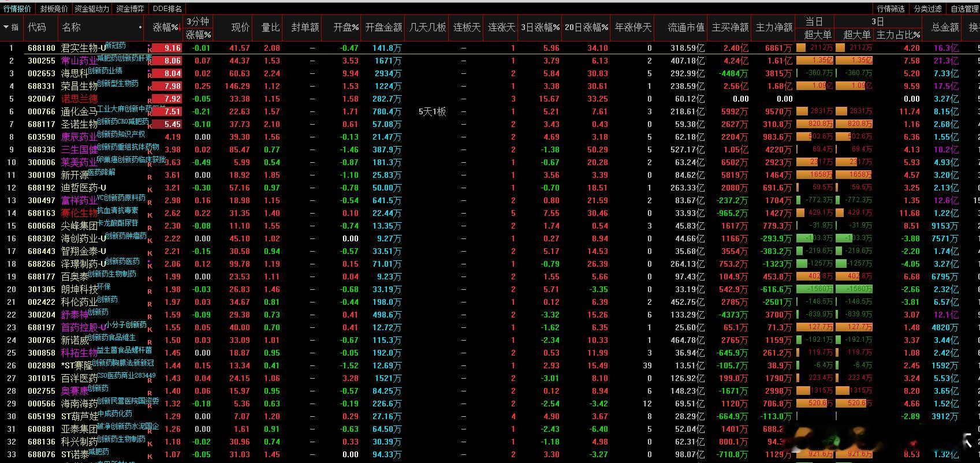The image size is (980, 463).
Task: Select the 科拓生物 stock name
Action: point(80,353)
